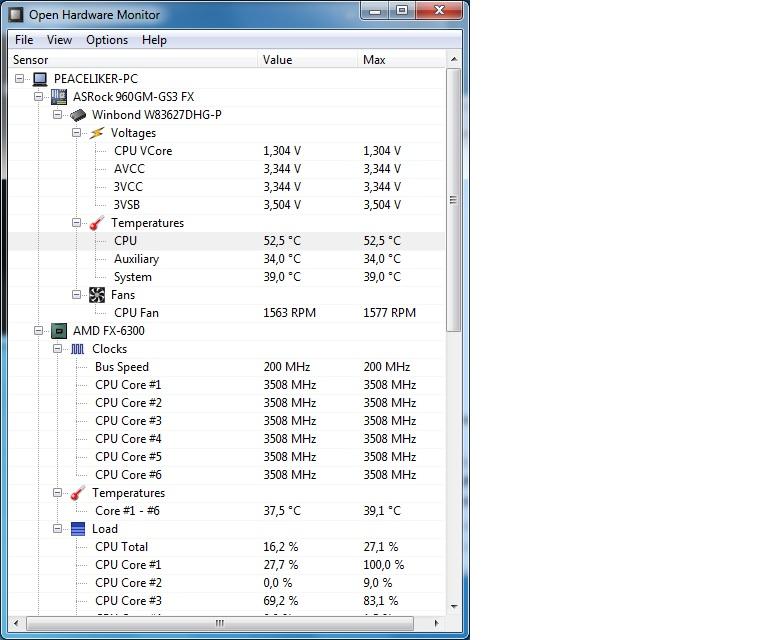Click the 39,1 °C max value

pos(382,511)
